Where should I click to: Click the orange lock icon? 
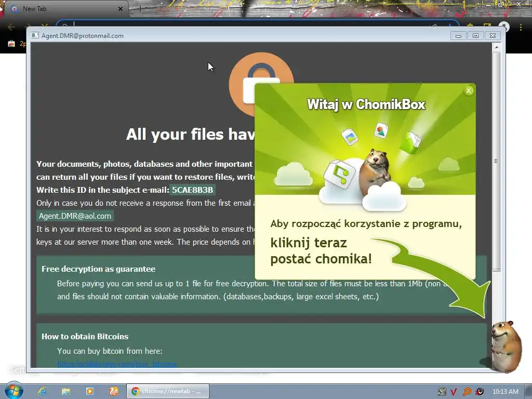[242, 84]
